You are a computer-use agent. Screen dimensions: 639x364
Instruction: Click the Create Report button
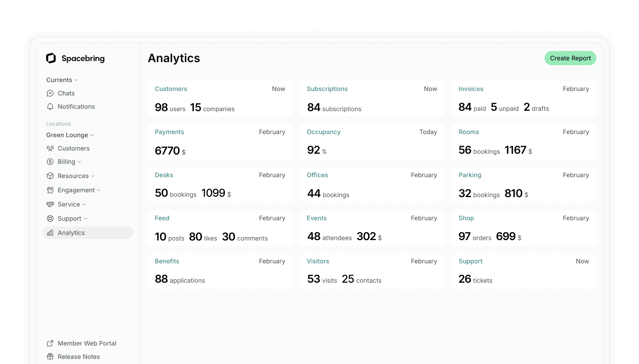[570, 58]
